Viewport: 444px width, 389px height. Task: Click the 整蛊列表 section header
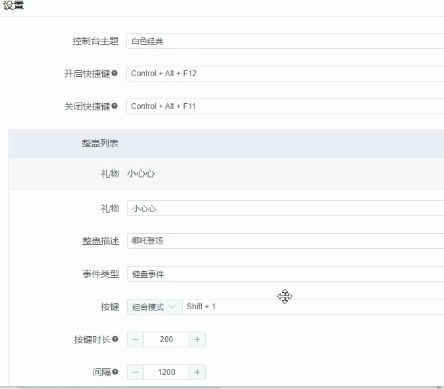click(226, 143)
